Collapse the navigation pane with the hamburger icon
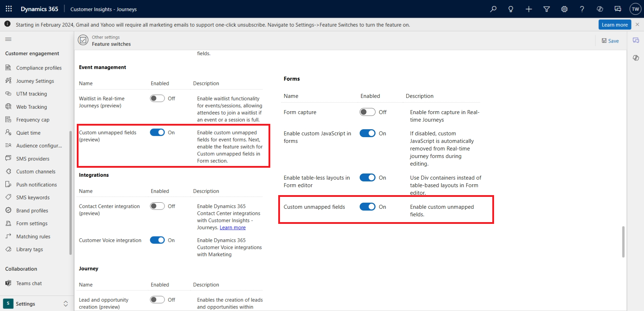Image resolution: width=644 pixels, height=311 pixels. pos(8,39)
